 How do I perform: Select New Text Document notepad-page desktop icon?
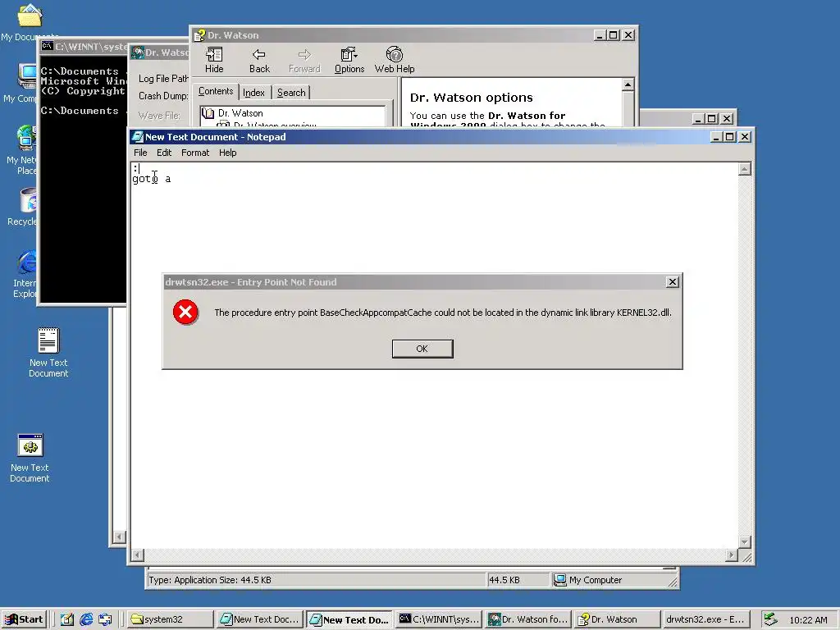click(48, 352)
